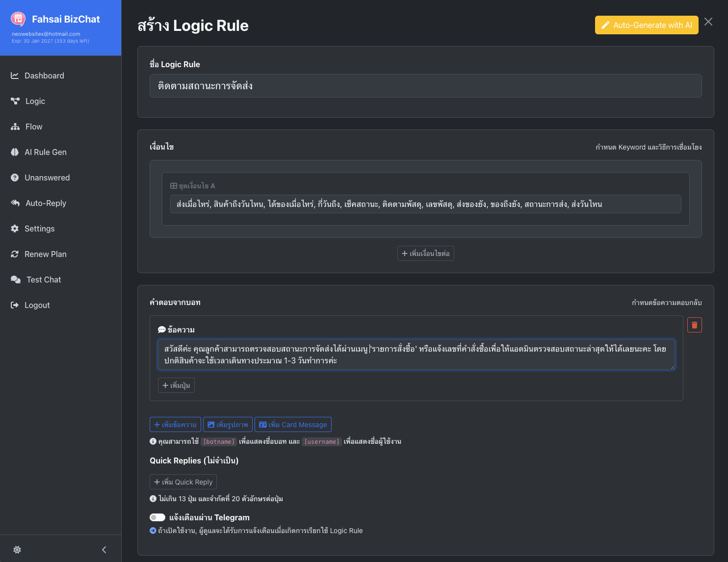Enable แจ้งเตือนผ่าน Telegram notifications

coord(157,517)
